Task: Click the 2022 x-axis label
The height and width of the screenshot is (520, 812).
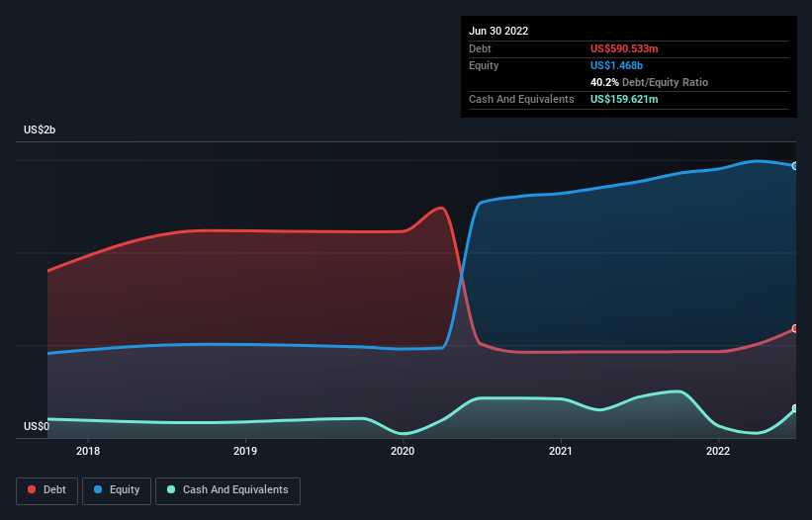Action: click(718, 451)
